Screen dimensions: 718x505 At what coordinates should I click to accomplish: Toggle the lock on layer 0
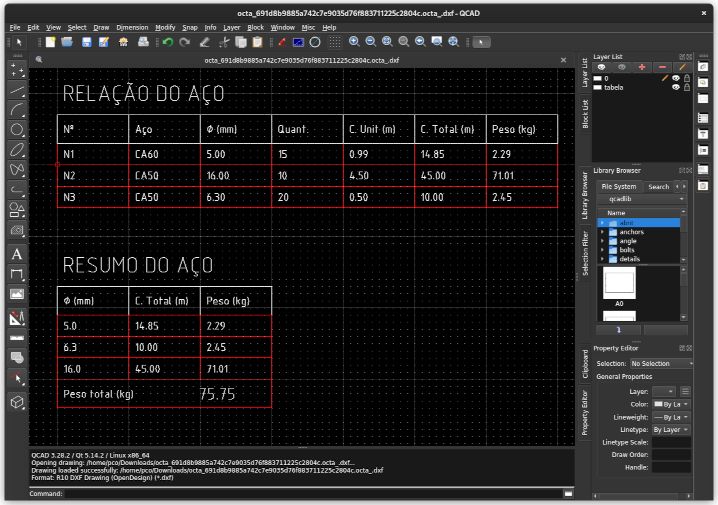pyautogui.click(x=688, y=77)
